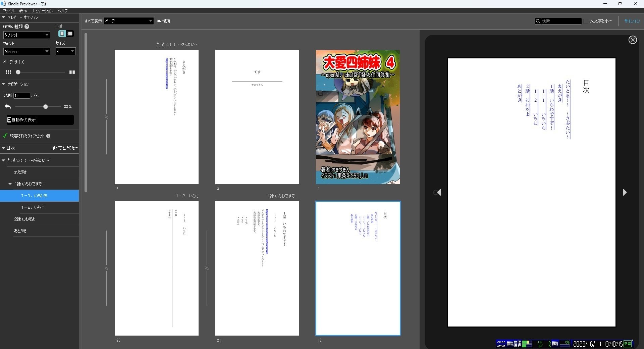Screen dimensions: 644x349
Task: Enable the 大文字と小… case-sensitive checkbox
Action: click(585, 21)
